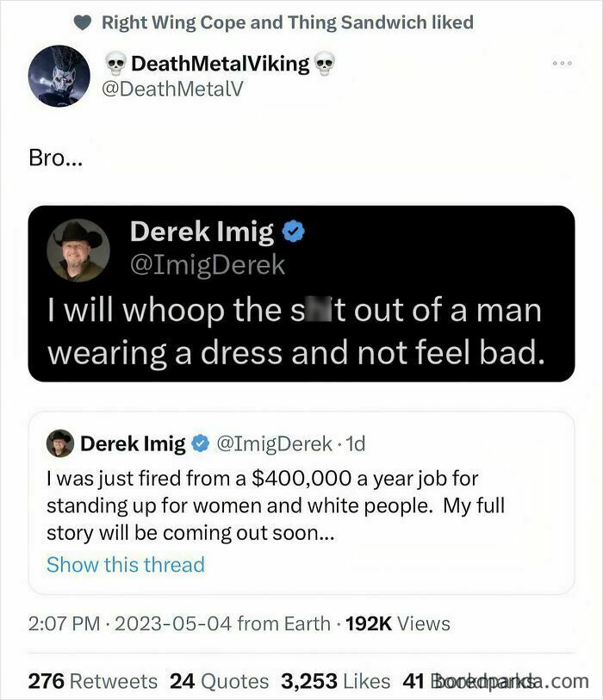
Task: Click the 192K Views counter
Action: point(398,624)
